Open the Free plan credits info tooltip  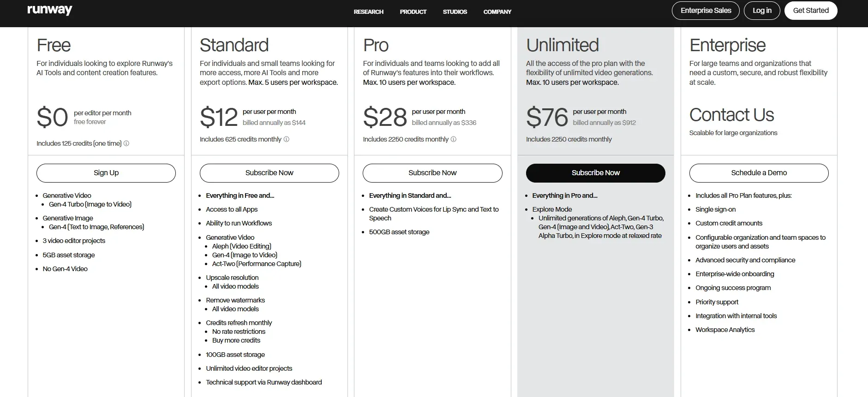tap(126, 143)
